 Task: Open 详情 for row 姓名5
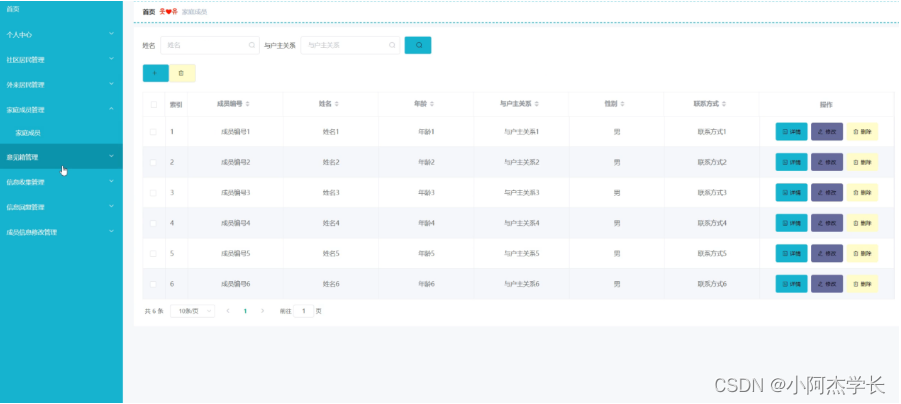tap(791, 253)
